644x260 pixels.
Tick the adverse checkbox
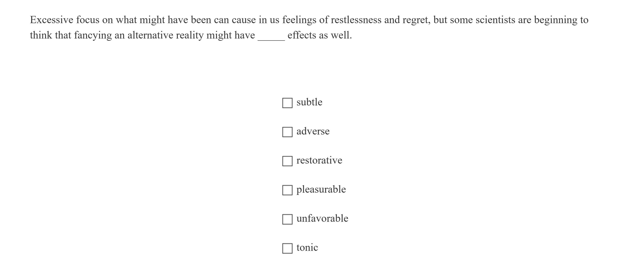287,132
